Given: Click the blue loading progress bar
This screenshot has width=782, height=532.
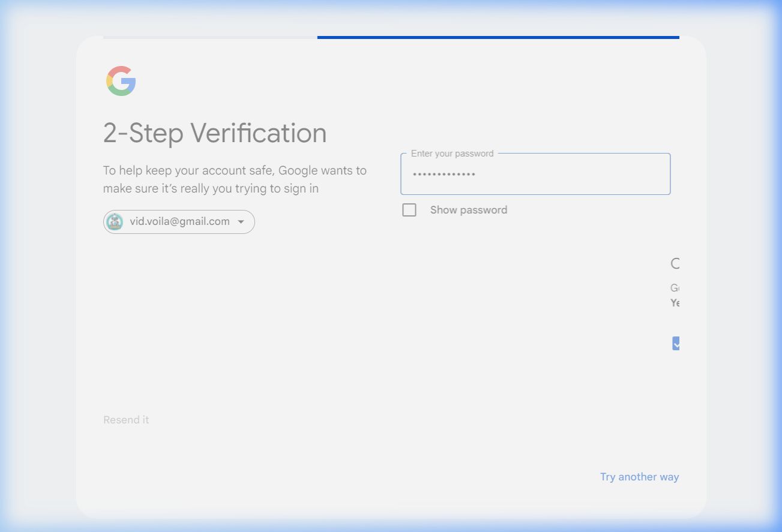Looking at the screenshot, I should click(498, 37).
